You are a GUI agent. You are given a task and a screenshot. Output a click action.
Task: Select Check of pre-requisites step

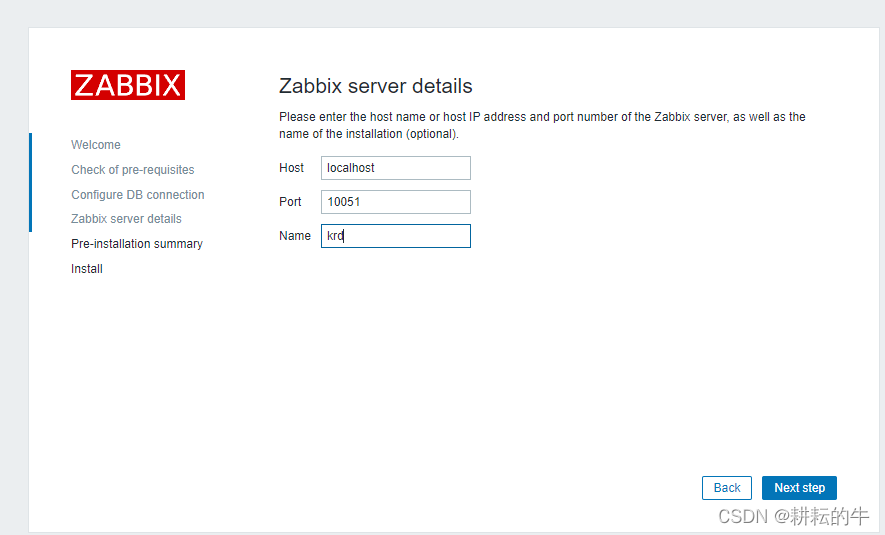pos(133,170)
